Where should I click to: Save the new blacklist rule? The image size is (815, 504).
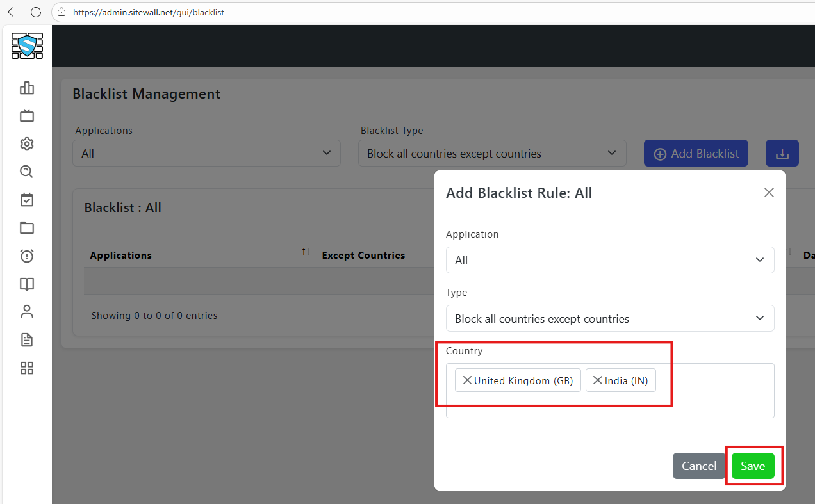753,466
